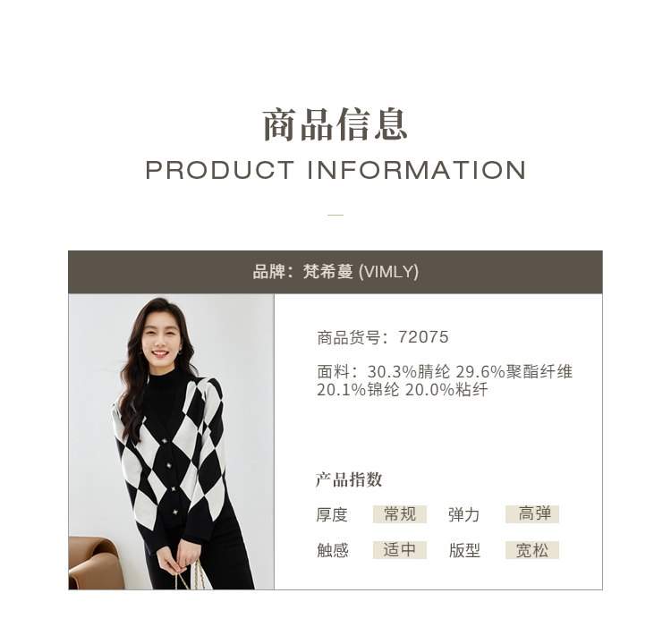Click the diamond-pattern cardigan in the photo
Image resolution: width=671 pixels, height=644 pixels.
tap(171, 458)
